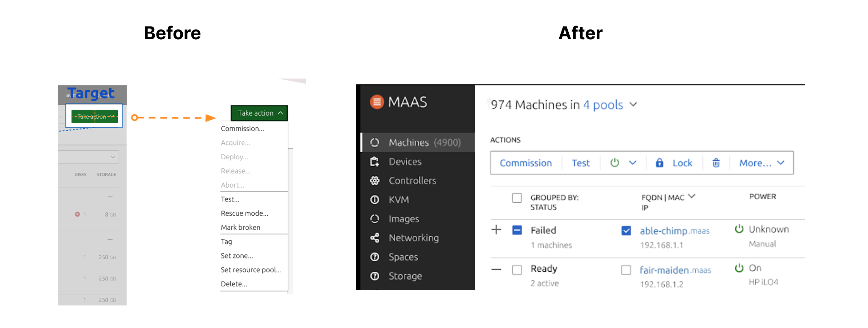The height and width of the screenshot is (328, 868).
Task: Click the lock padlock icon
Action: click(x=659, y=163)
